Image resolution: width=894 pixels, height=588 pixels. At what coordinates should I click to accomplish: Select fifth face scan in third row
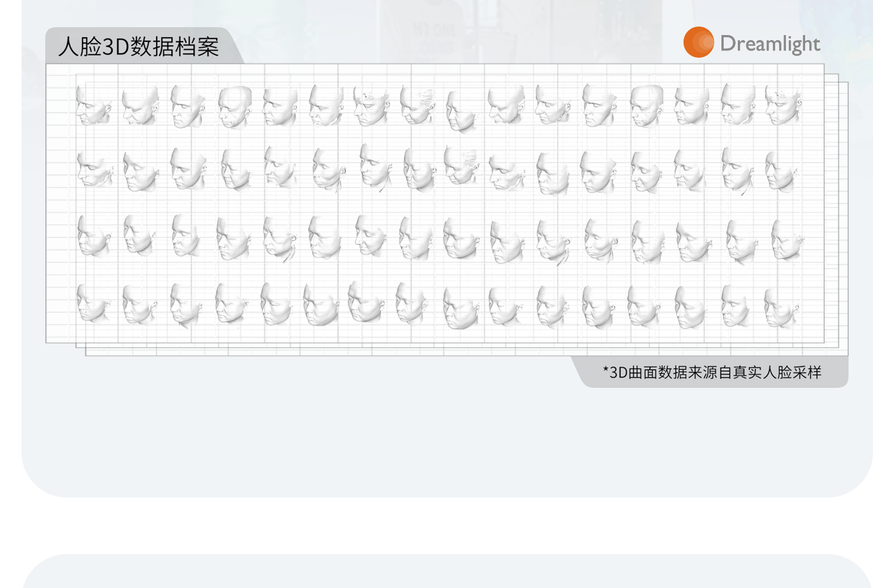[280, 239]
